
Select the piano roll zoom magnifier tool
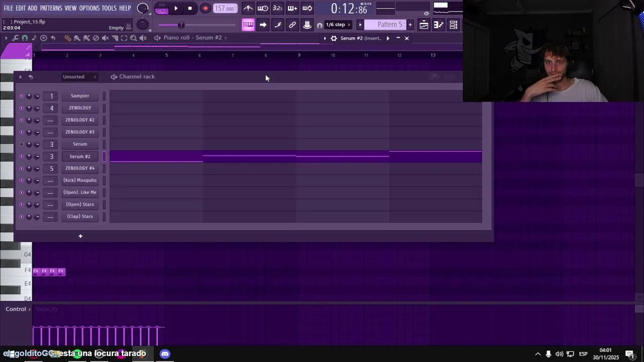tap(133, 38)
